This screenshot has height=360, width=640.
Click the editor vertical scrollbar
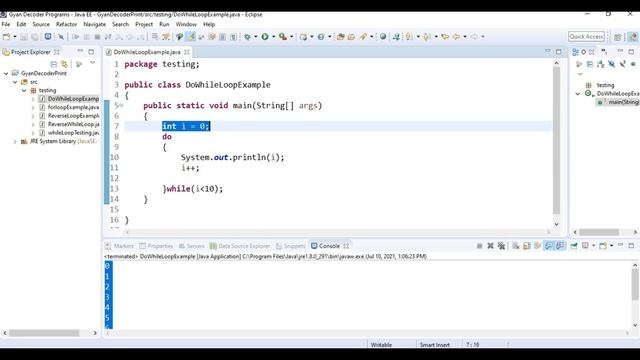[556, 140]
